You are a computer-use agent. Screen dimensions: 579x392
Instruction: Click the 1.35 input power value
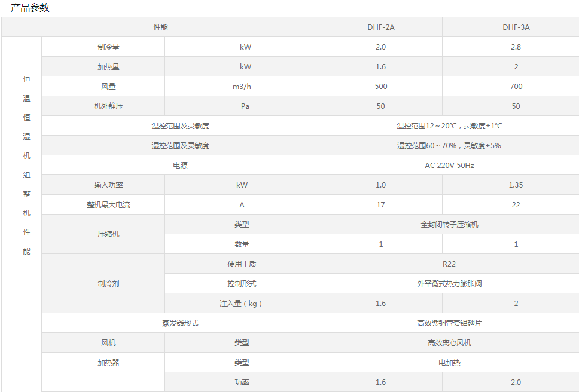(x=516, y=185)
